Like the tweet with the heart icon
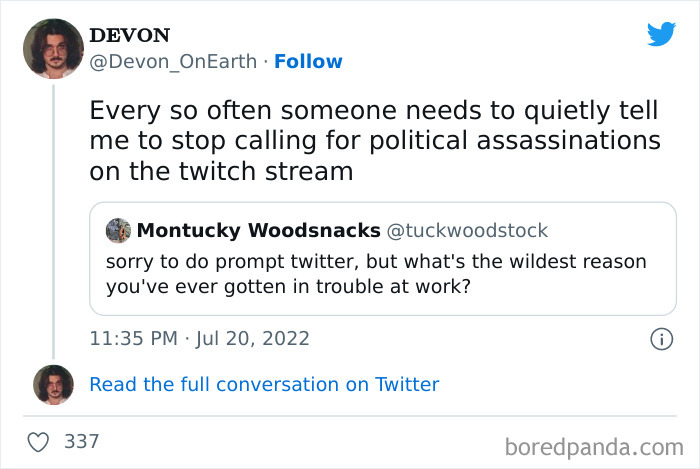The image size is (700, 469). [40, 441]
